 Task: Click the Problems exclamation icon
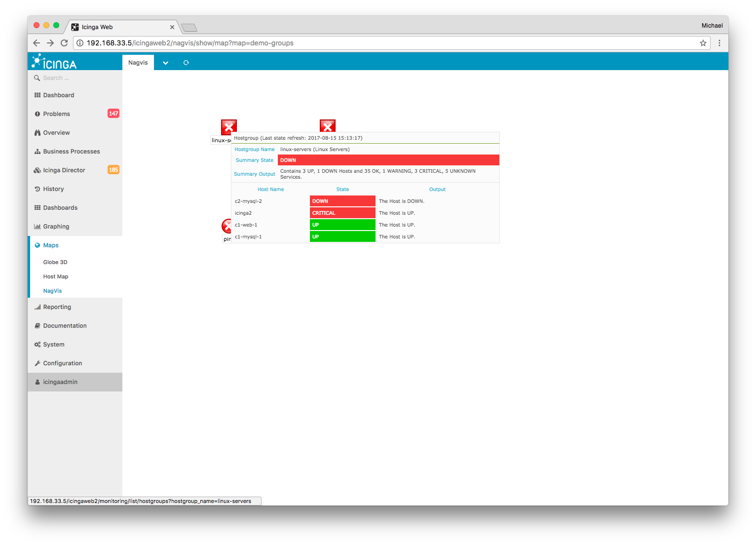pos(38,114)
